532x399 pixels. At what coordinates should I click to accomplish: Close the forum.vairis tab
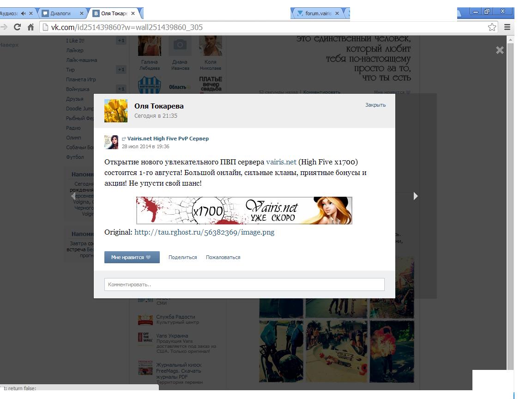(x=337, y=13)
